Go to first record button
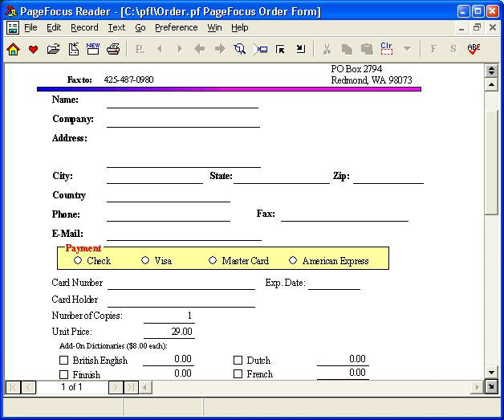 [13, 387]
